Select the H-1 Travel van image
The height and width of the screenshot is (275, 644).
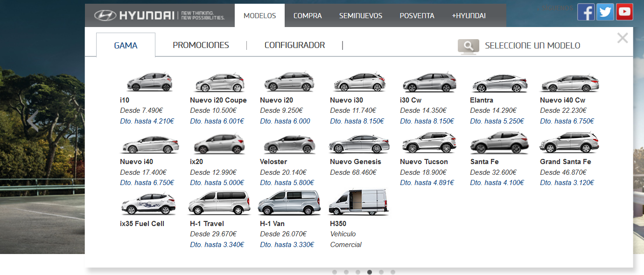[x=219, y=203]
